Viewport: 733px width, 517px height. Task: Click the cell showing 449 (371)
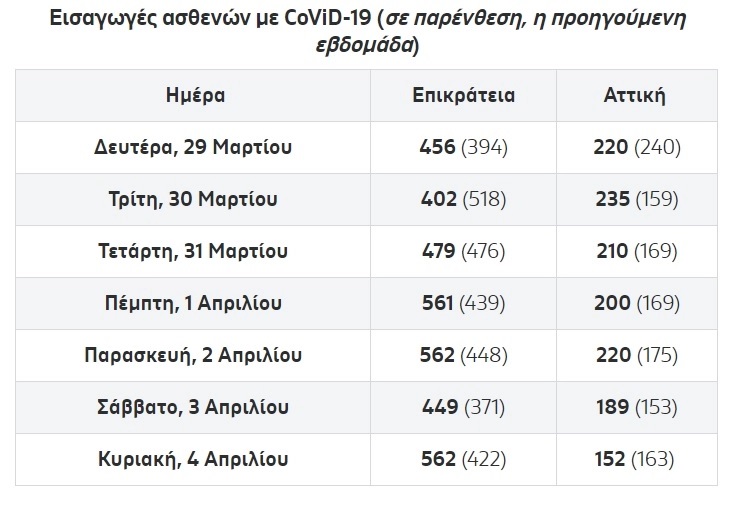point(463,407)
